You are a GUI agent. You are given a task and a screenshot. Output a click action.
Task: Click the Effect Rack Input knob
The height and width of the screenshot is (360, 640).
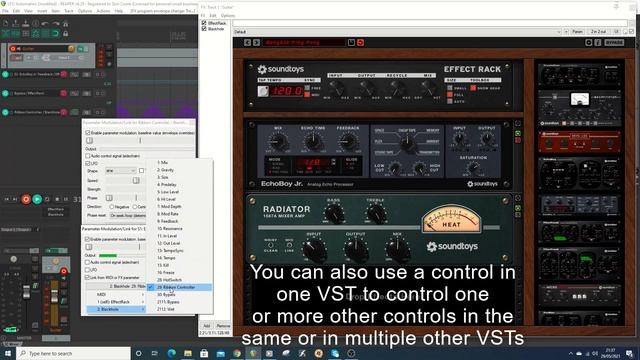[336, 87]
